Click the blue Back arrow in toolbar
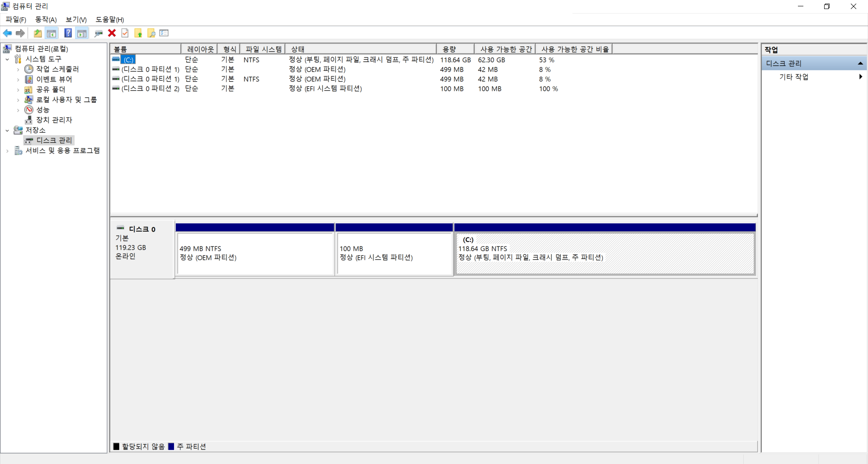This screenshot has height=464, width=868. click(x=7, y=33)
